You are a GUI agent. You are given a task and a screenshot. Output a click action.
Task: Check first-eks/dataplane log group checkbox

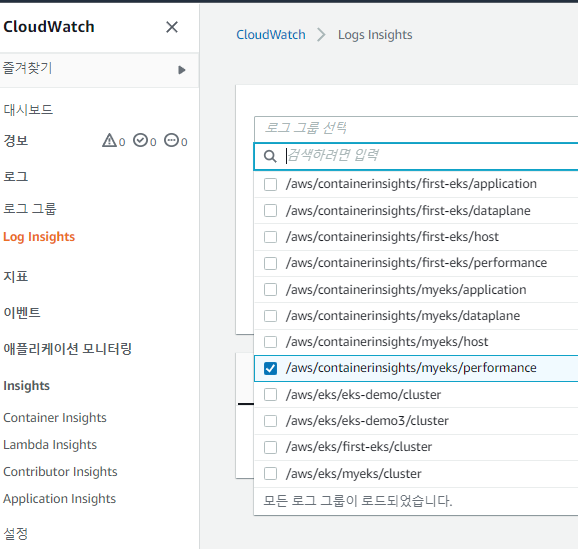[x=271, y=211]
